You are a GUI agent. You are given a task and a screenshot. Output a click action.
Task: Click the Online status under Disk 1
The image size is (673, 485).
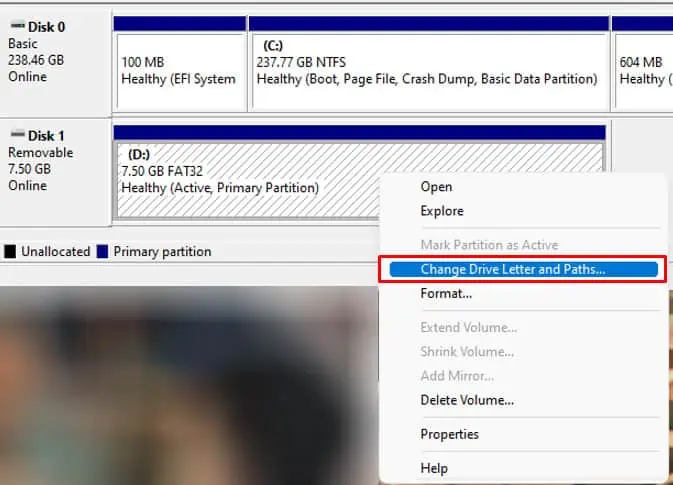27,185
